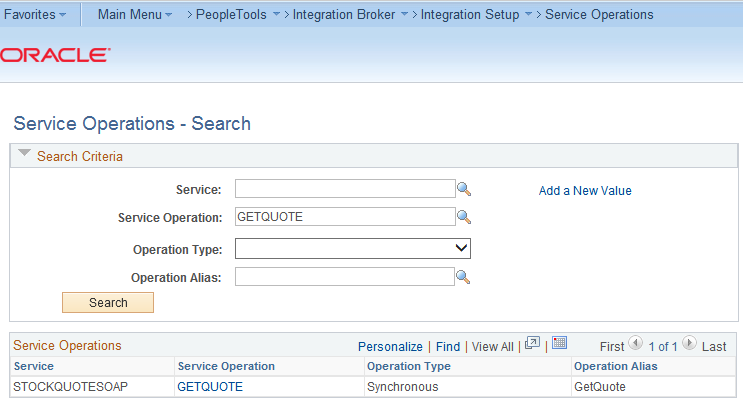Open grid results in a new window icon
This screenshot has height=403, width=743.
point(532,344)
